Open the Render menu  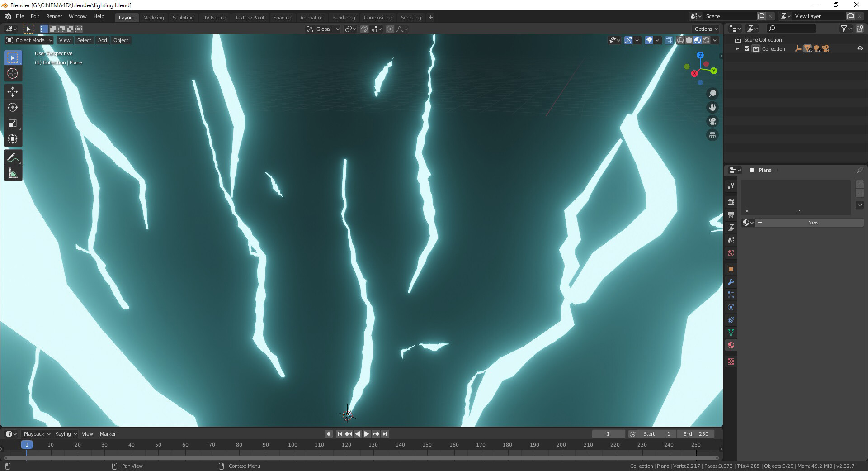(x=54, y=16)
